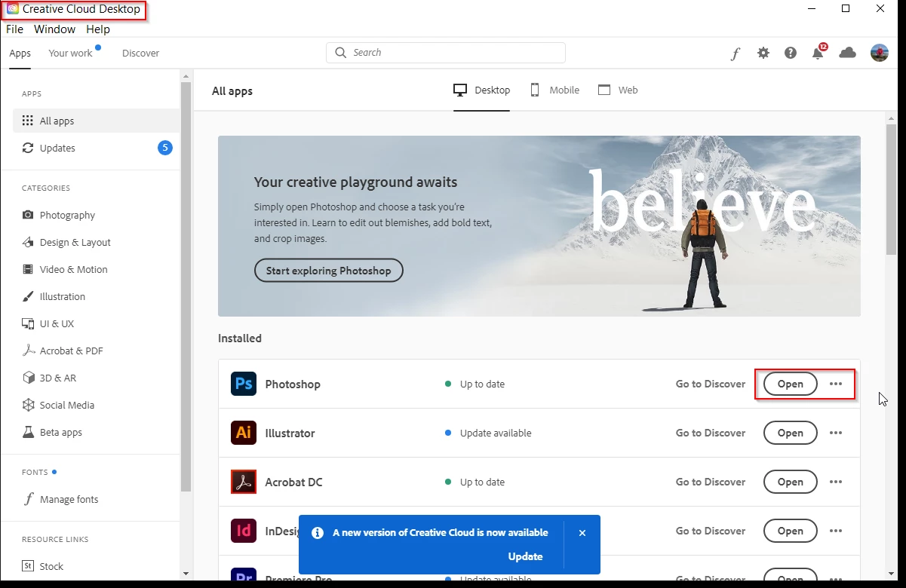Open more options for Acrobat DC

point(836,482)
